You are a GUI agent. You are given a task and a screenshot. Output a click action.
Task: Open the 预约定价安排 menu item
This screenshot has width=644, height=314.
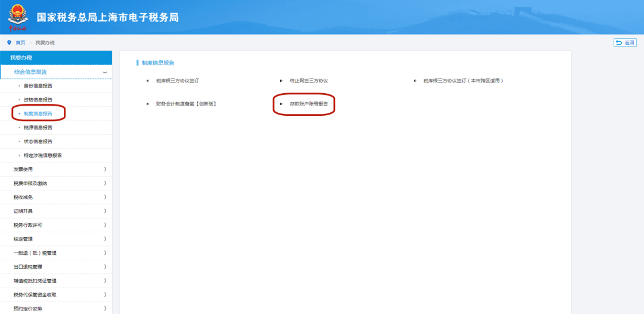pyautogui.click(x=56, y=309)
